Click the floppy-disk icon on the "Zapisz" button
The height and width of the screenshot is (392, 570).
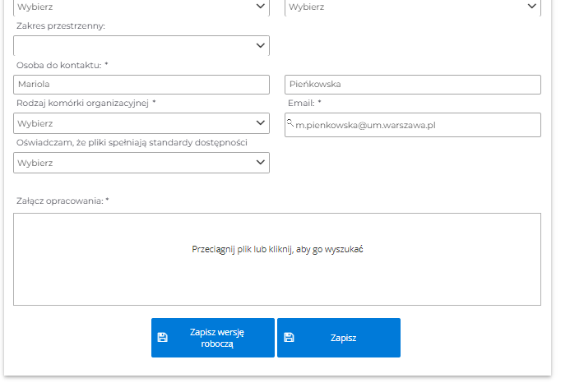click(x=289, y=337)
